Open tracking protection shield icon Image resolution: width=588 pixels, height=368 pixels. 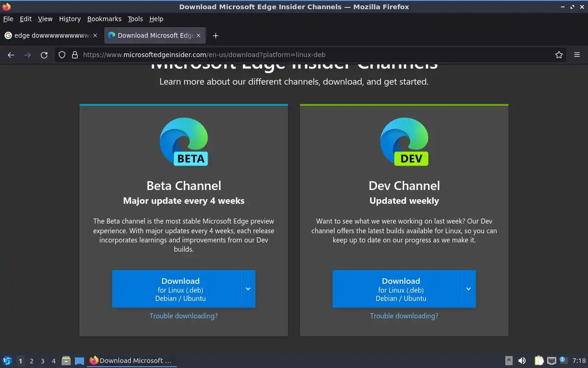pyautogui.click(x=62, y=55)
